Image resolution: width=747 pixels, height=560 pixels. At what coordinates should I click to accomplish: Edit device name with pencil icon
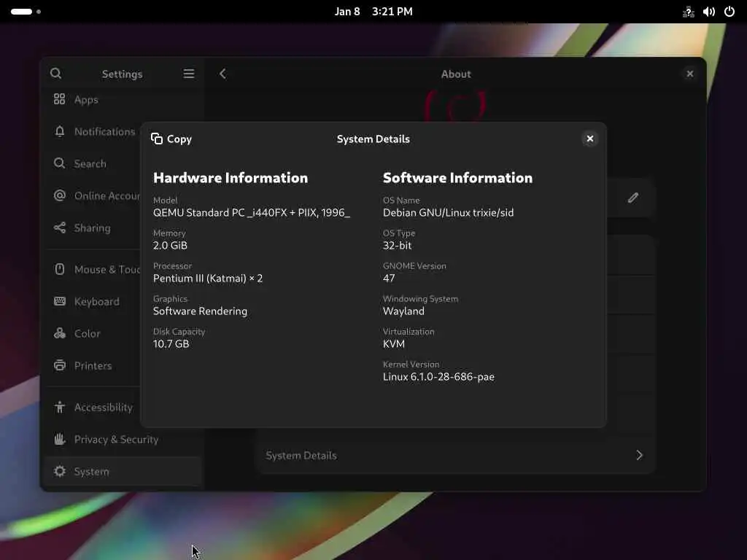click(632, 198)
